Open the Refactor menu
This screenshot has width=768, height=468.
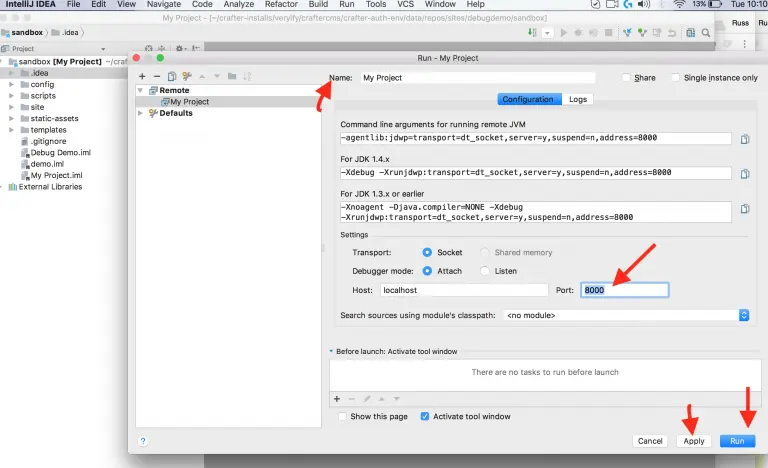pos(281,5)
